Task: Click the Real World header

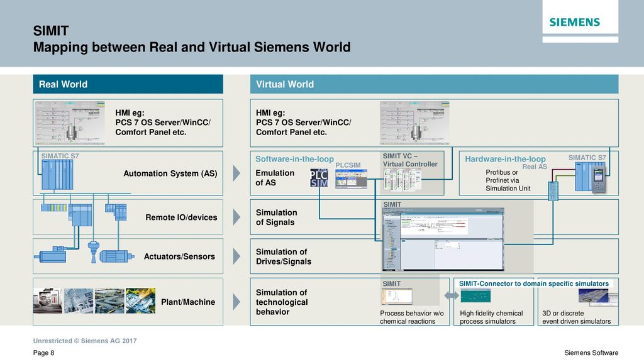Action: (128, 84)
